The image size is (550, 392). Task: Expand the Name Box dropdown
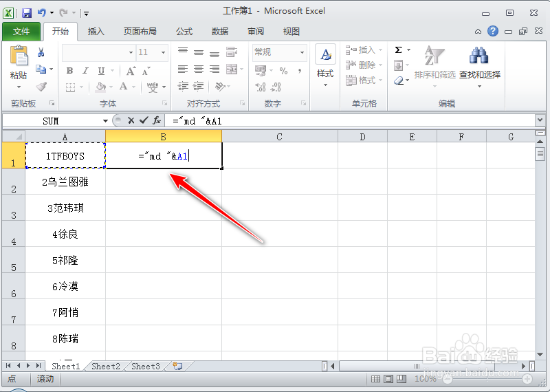pos(105,121)
